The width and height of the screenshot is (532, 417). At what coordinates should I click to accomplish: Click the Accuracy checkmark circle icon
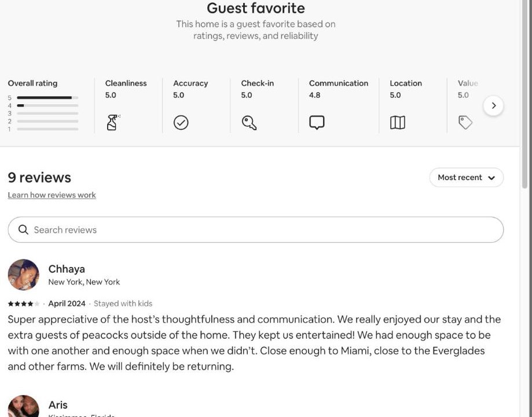tap(181, 123)
